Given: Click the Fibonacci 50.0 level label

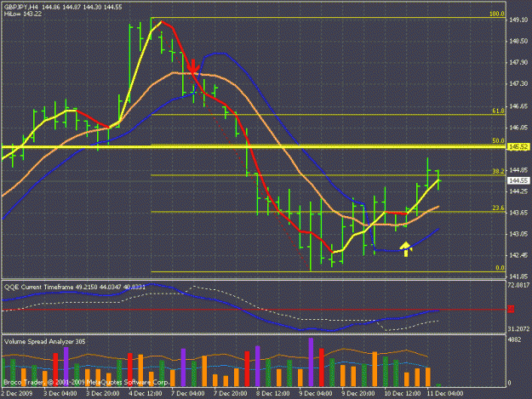Looking at the screenshot, I should (x=499, y=140).
